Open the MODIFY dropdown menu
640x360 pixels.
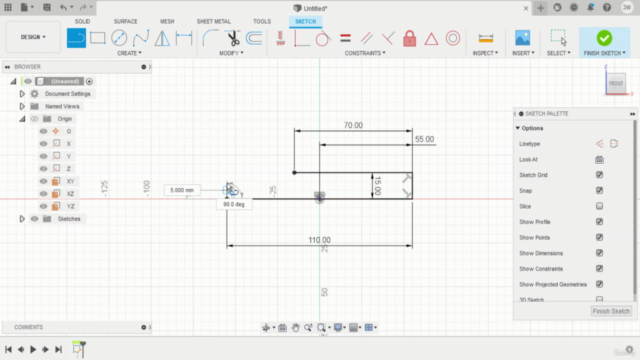(x=231, y=53)
